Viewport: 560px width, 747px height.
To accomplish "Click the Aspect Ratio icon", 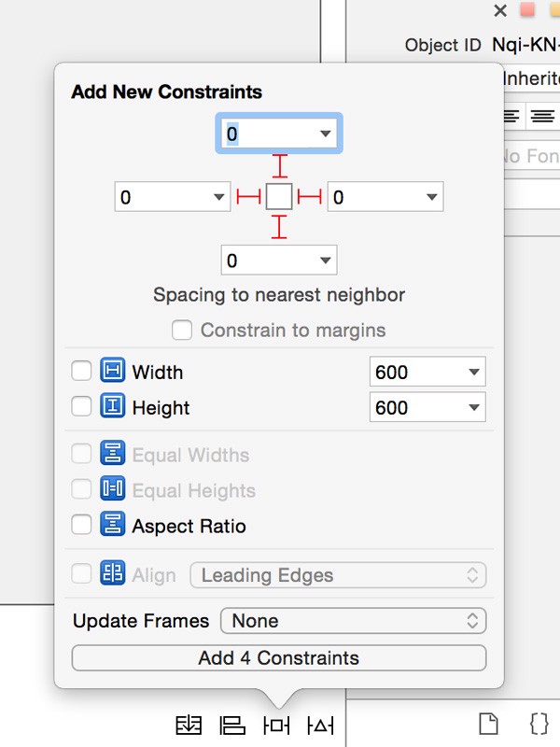I will point(112,524).
